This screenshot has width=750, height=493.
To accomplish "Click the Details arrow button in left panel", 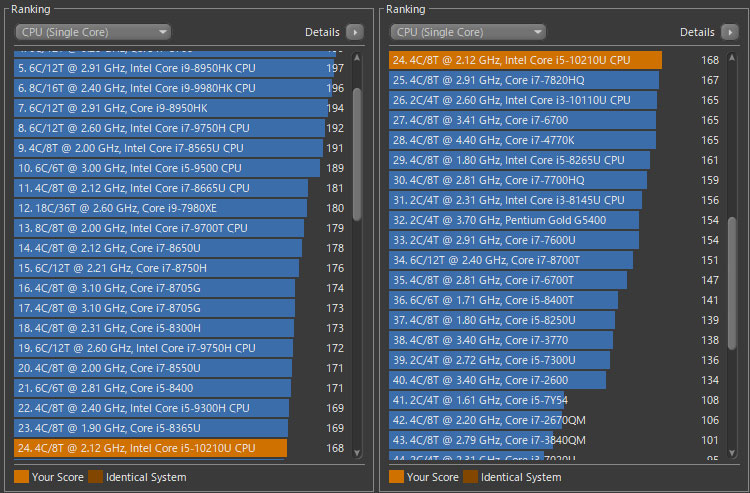I will [355, 32].
